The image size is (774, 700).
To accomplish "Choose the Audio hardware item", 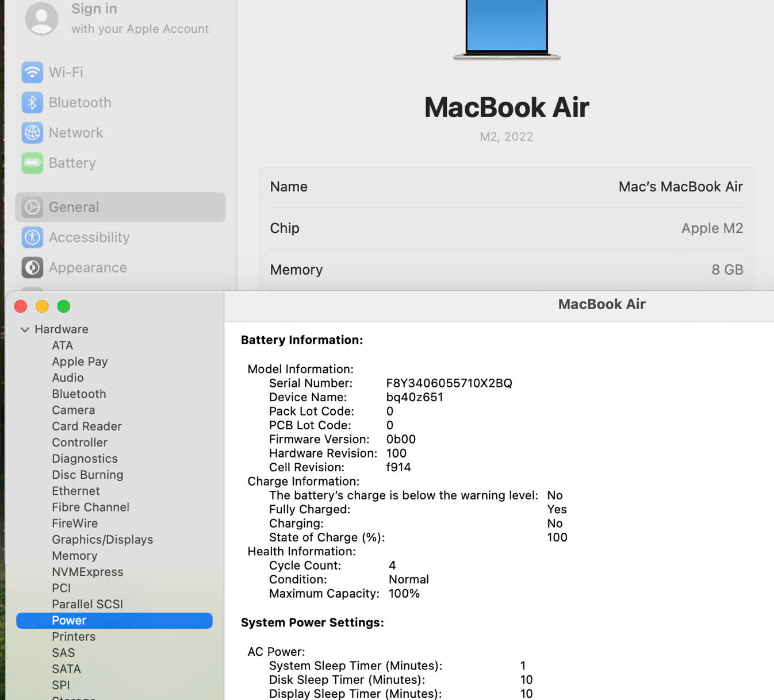I will 68,378.
